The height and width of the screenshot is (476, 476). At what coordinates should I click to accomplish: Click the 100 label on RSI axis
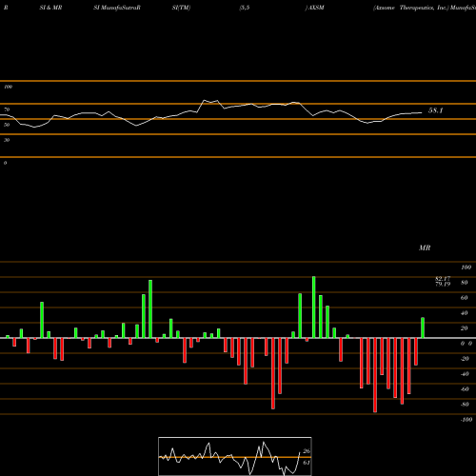tap(8, 87)
